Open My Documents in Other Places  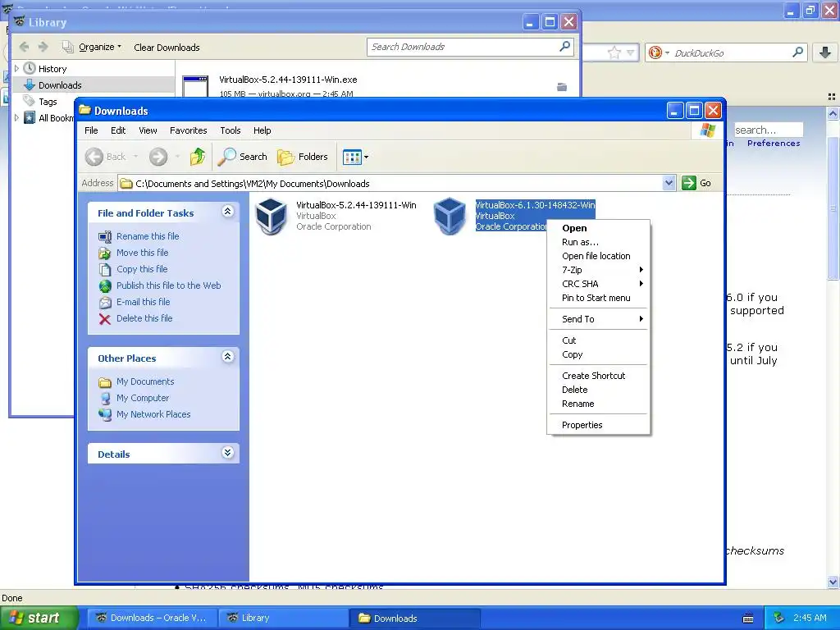click(145, 382)
